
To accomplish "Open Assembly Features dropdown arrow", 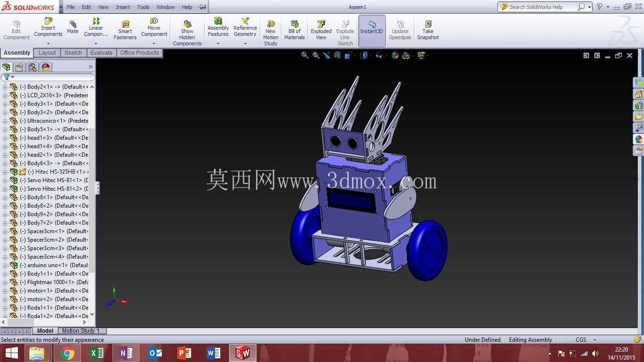I will (x=218, y=43).
